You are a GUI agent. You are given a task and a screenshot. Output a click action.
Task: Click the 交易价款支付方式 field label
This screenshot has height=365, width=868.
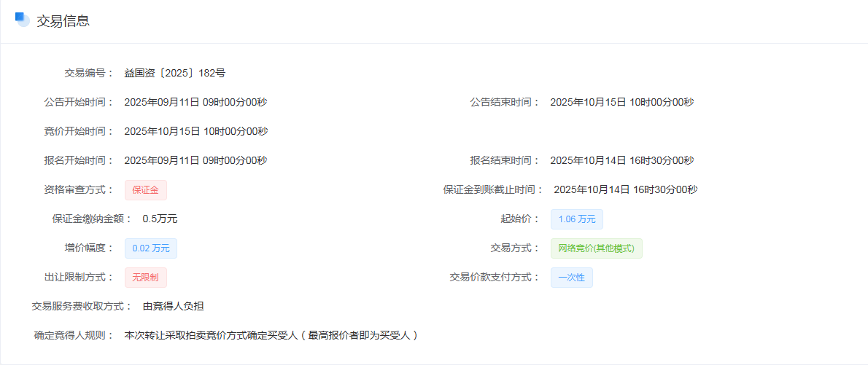click(495, 277)
